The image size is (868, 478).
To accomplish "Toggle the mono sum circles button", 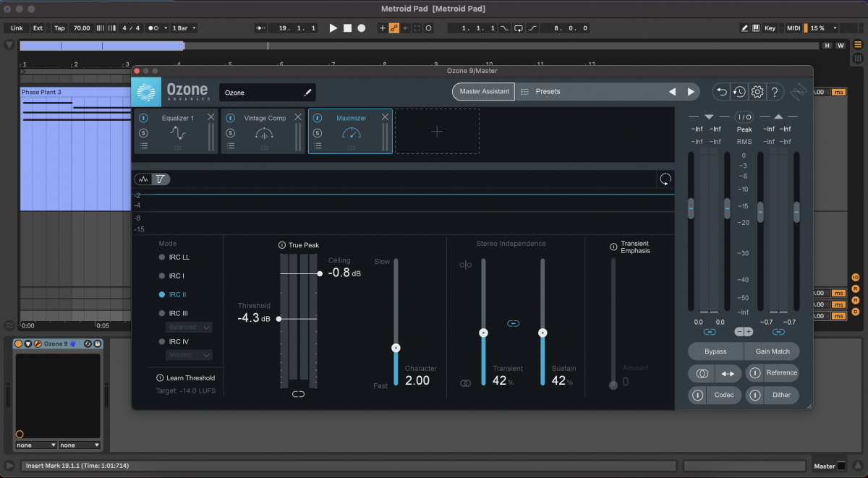I will point(701,374).
